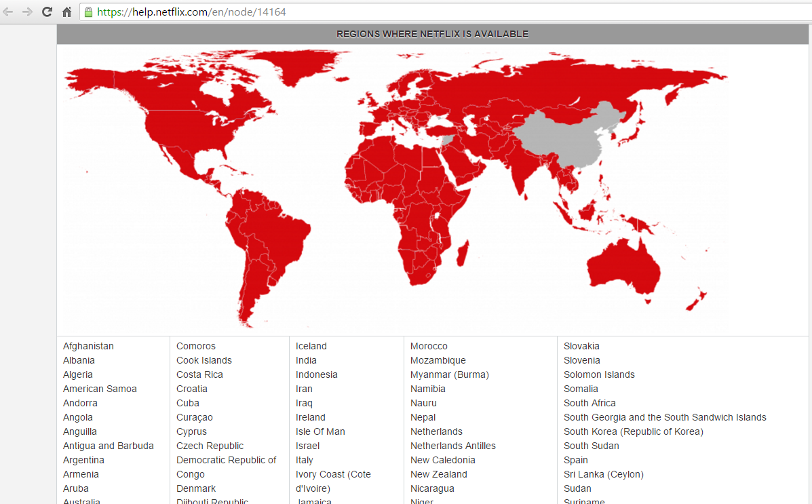
Task: Select Costa Rica from the list
Action: 199,374
